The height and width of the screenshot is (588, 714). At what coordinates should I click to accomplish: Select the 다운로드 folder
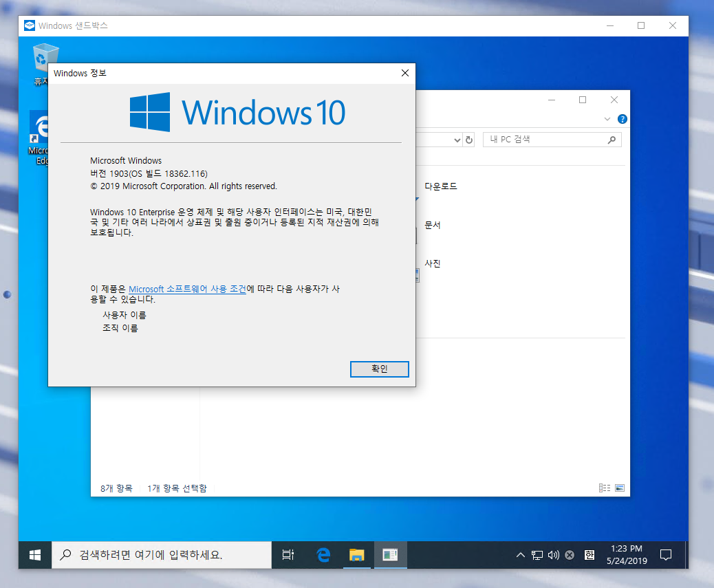[441, 186]
